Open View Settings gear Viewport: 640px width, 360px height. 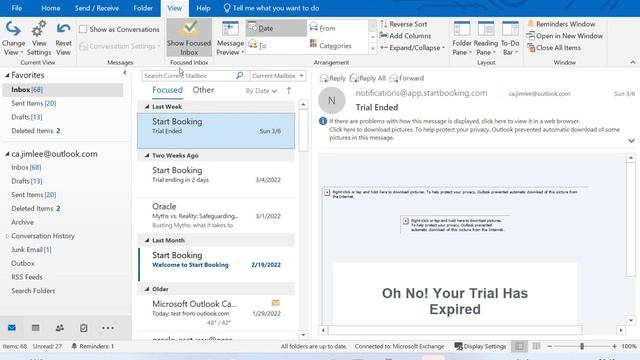click(x=39, y=38)
